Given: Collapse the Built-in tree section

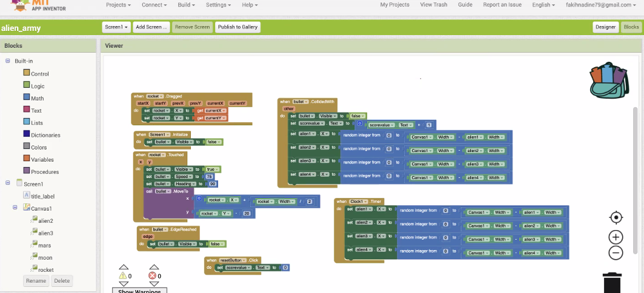Looking at the screenshot, I should coord(8,61).
